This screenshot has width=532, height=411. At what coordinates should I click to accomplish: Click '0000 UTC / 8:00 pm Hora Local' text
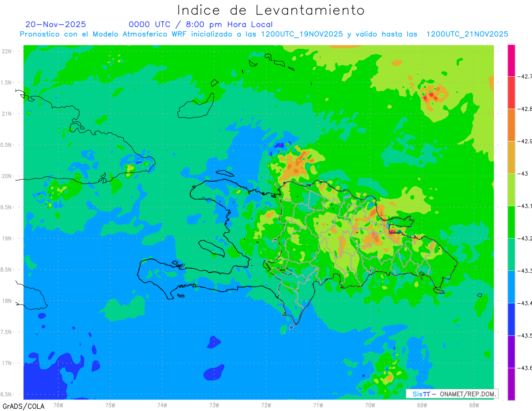coord(201,24)
